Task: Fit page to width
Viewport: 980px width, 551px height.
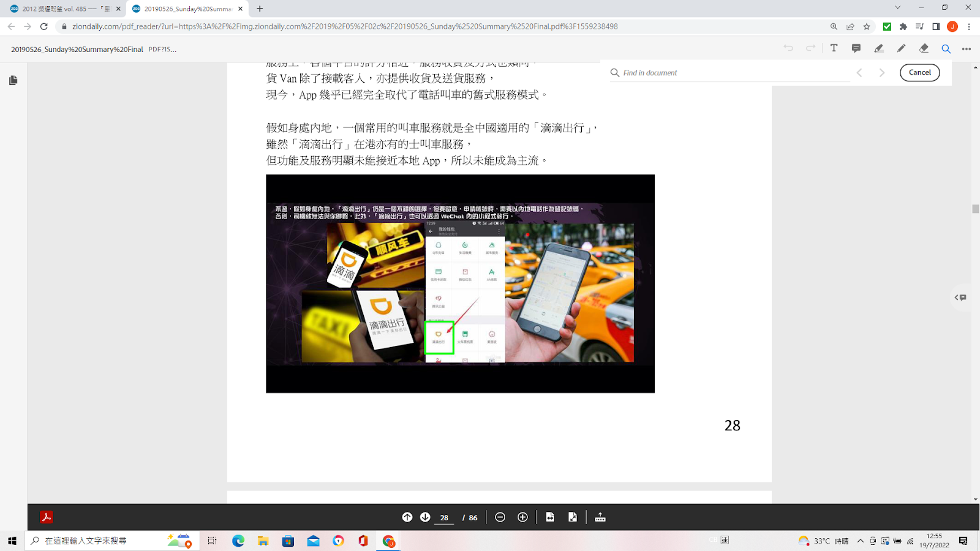Action: (550, 517)
